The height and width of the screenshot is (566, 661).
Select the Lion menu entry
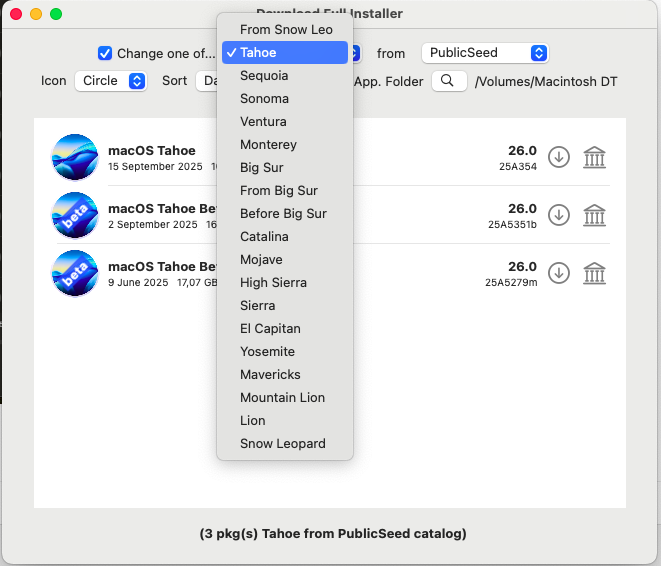tap(285, 420)
